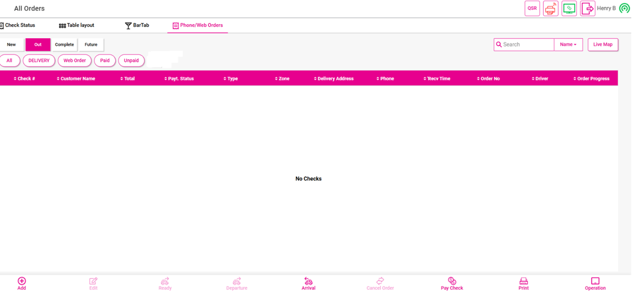Open the BarTab tab
Image resolution: width=644 pixels, height=291 pixels.
(137, 26)
